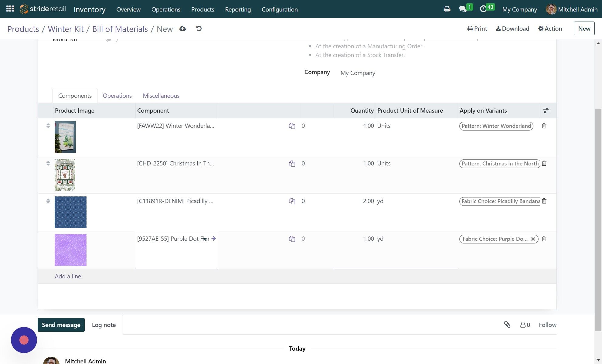602x364 pixels.
Task: Click Log note button
Action: 104,325
